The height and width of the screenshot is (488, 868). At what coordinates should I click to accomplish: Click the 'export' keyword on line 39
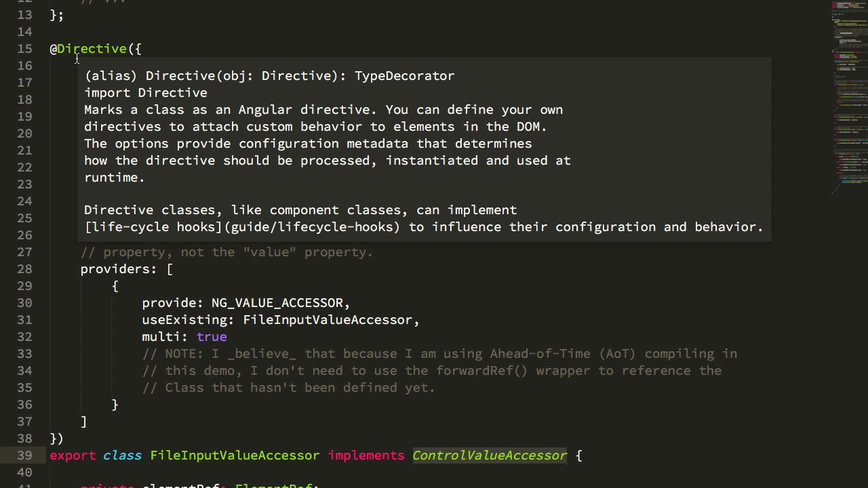coord(73,455)
